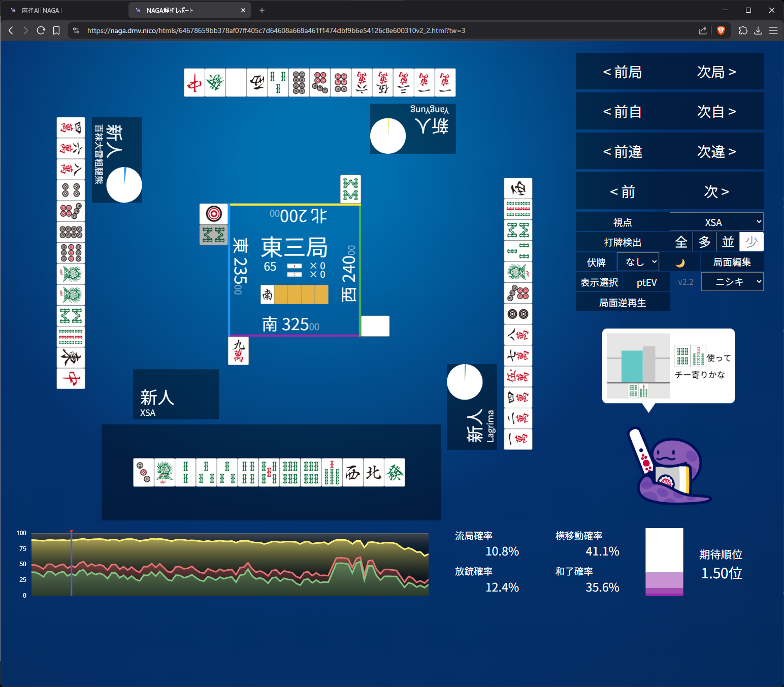Click the NAGA snake mascot
The image size is (784, 687).
[666, 470]
